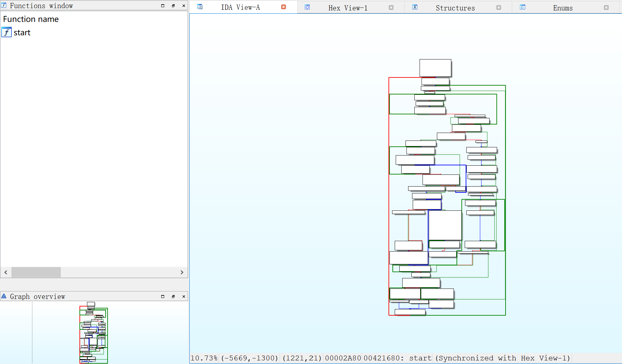Click the Function name column header
622x364 pixels.
tap(31, 19)
